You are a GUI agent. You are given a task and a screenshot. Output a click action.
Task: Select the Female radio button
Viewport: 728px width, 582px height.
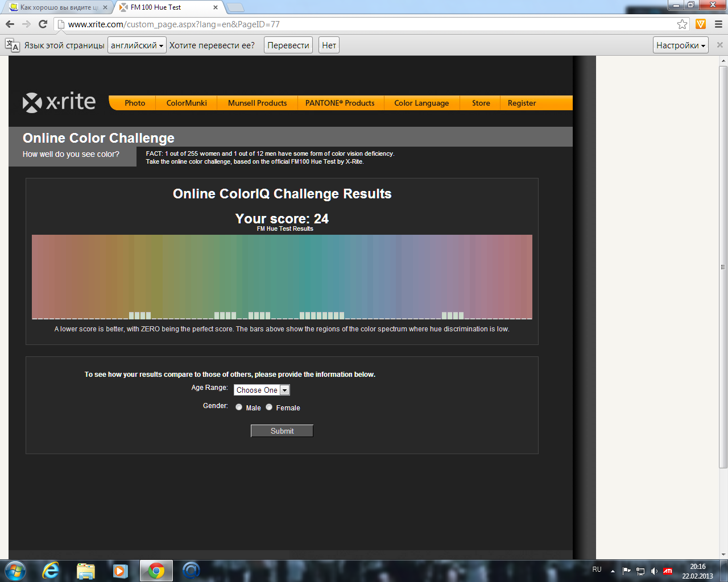click(269, 407)
